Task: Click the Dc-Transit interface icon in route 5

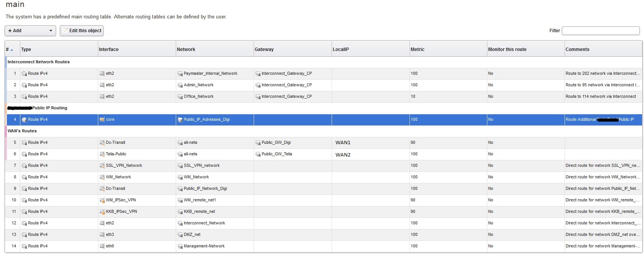Action: pos(102,143)
